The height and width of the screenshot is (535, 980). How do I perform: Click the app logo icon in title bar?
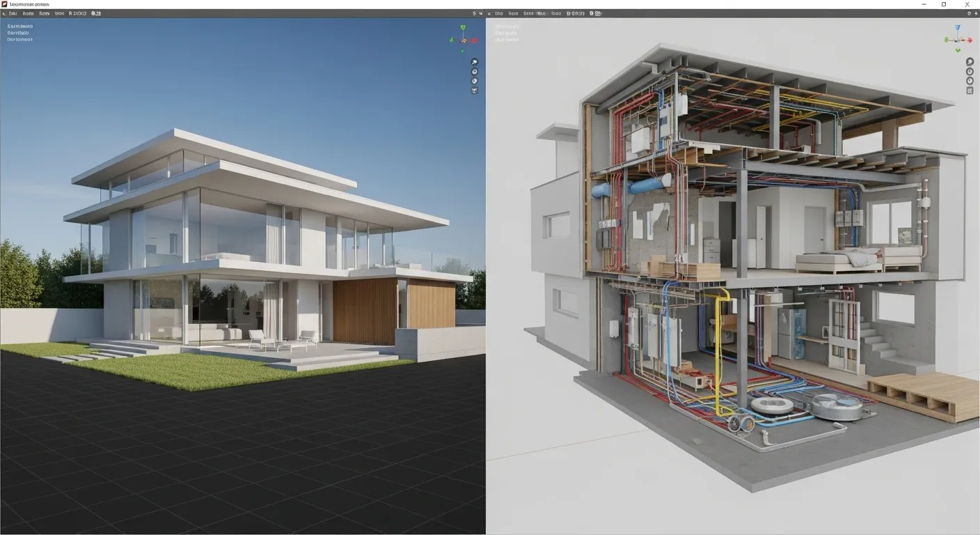[x=5, y=4]
